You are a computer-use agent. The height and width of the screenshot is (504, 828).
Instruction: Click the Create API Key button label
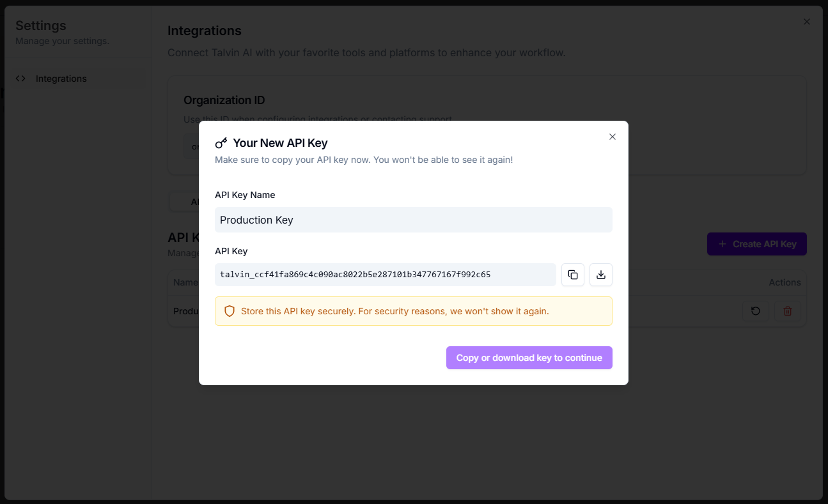click(765, 244)
